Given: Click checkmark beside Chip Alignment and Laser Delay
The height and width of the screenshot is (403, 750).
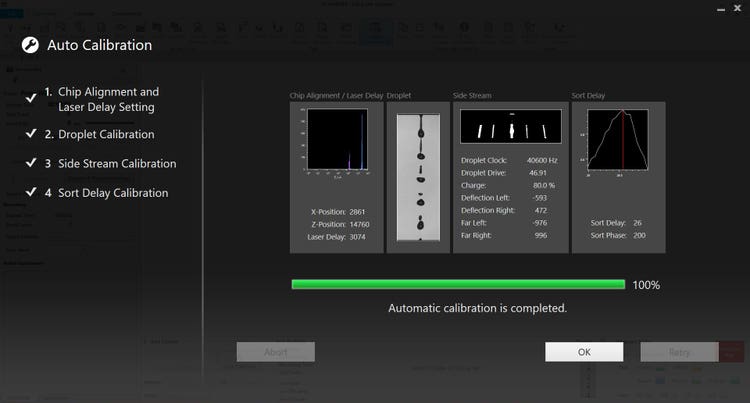Looking at the screenshot, I should (x=31, y=98).
